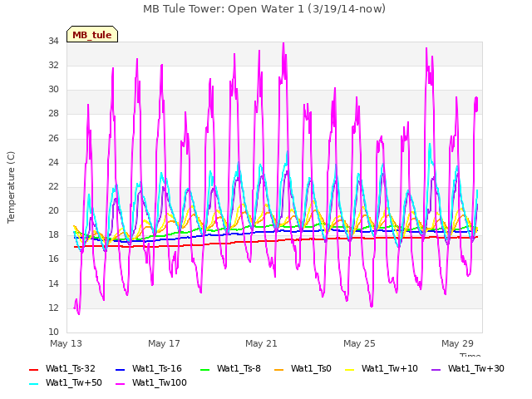The height and width of the screenshot is (399, 532).
Task: Click the Temperature (C) axis label
Action: [x=11, y=187]
